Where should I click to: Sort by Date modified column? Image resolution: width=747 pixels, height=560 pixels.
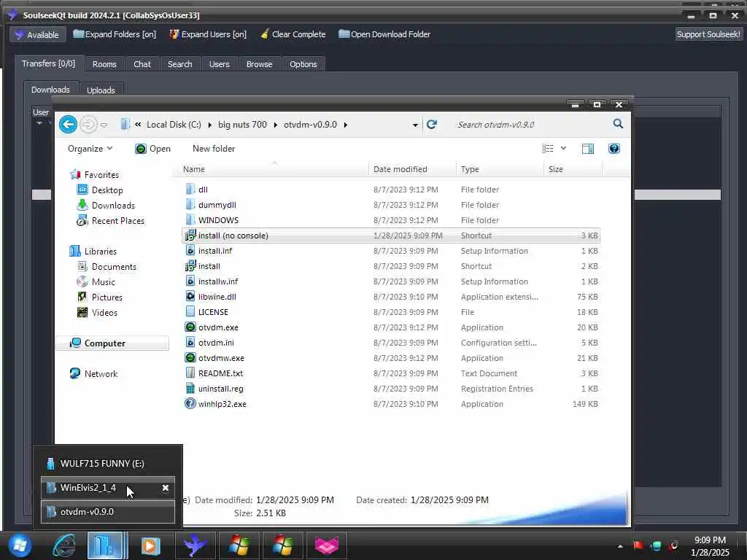[x=412, y=169]
